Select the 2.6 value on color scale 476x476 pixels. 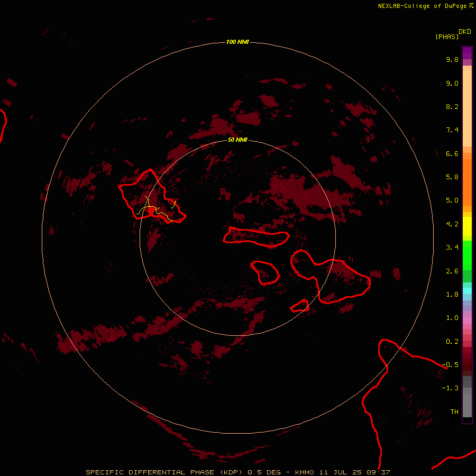[x=452, y=271]
